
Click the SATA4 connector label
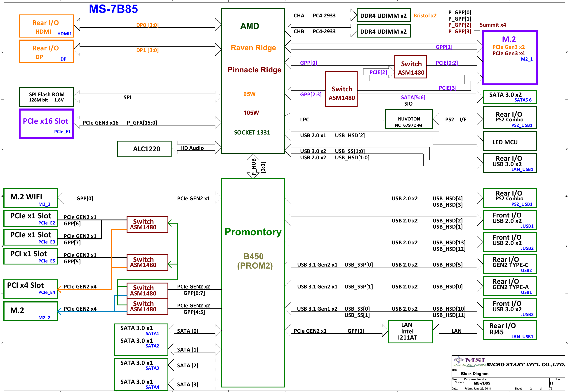point(152,387)
